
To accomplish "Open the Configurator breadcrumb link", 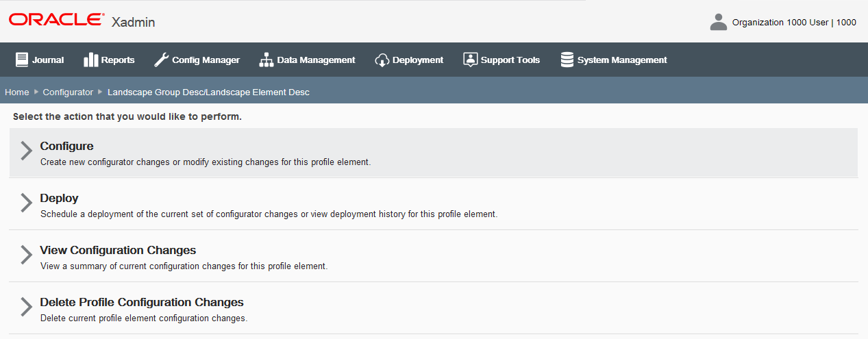I will point(68,92).
